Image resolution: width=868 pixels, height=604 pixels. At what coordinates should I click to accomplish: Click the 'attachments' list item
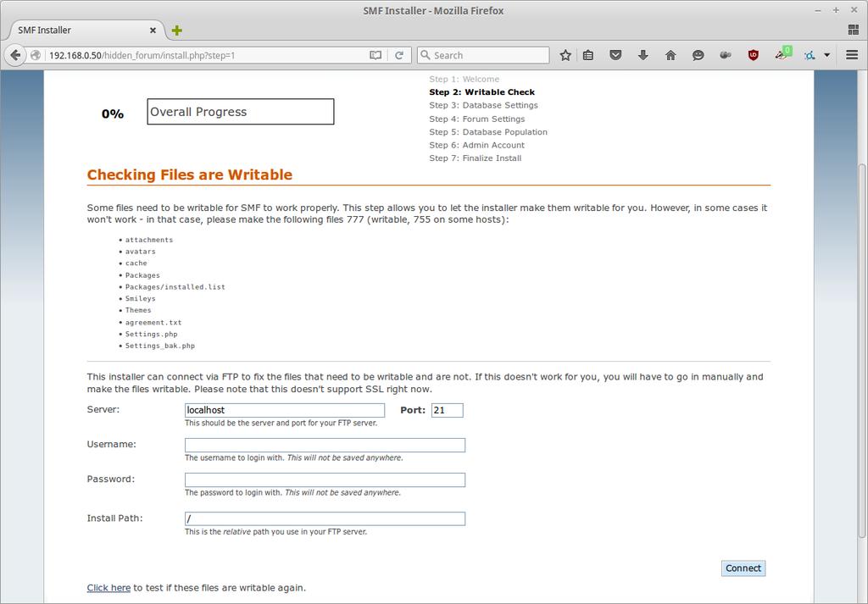tap(149, 240)
